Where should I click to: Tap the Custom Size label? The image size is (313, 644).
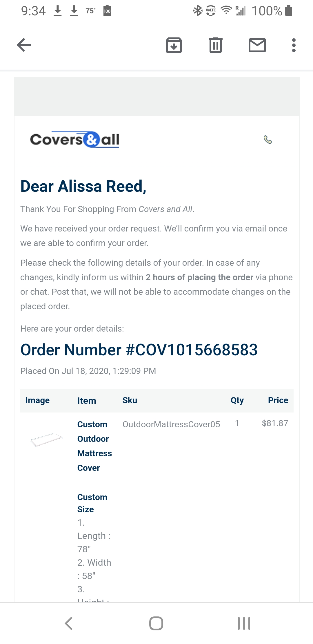92,503
